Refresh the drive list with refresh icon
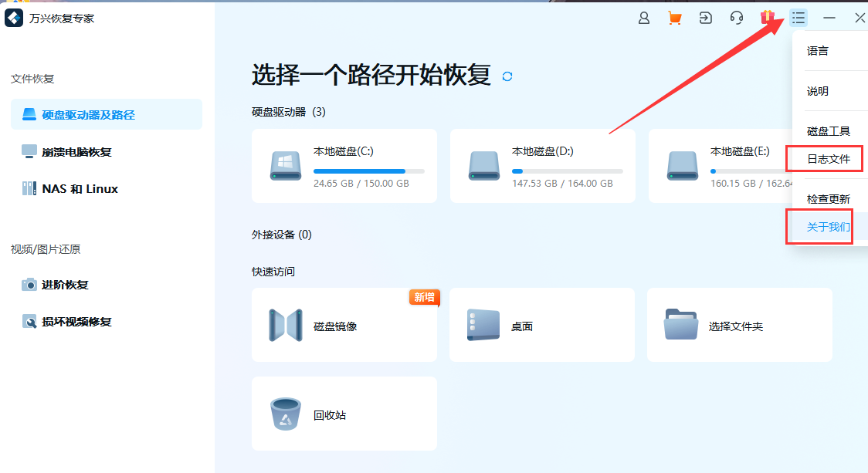 [507, 76]
